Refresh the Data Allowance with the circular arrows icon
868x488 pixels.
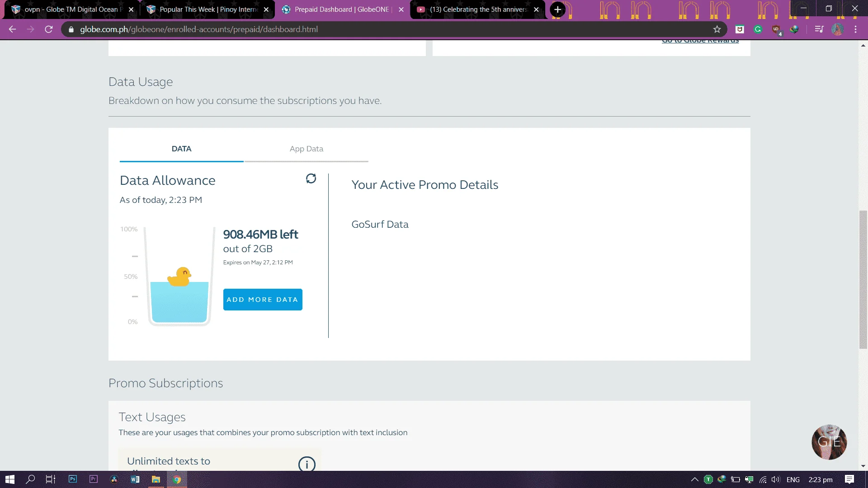coord(311,178)
